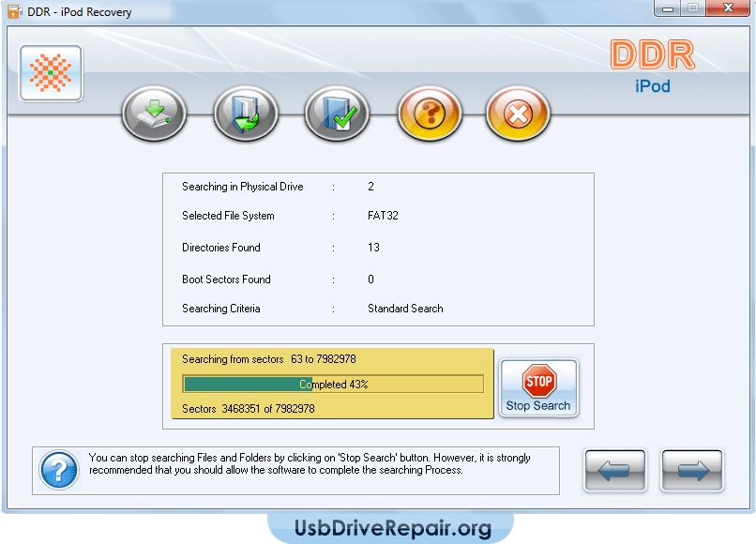Click the drive download toolbar icon

pyautogui.click(x=154, y=113)
